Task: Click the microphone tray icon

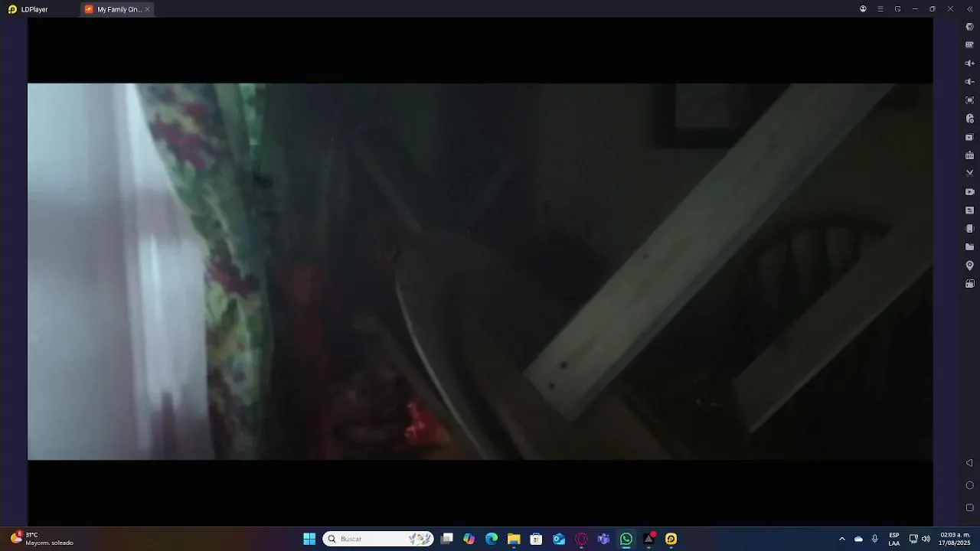Action: 875,539
